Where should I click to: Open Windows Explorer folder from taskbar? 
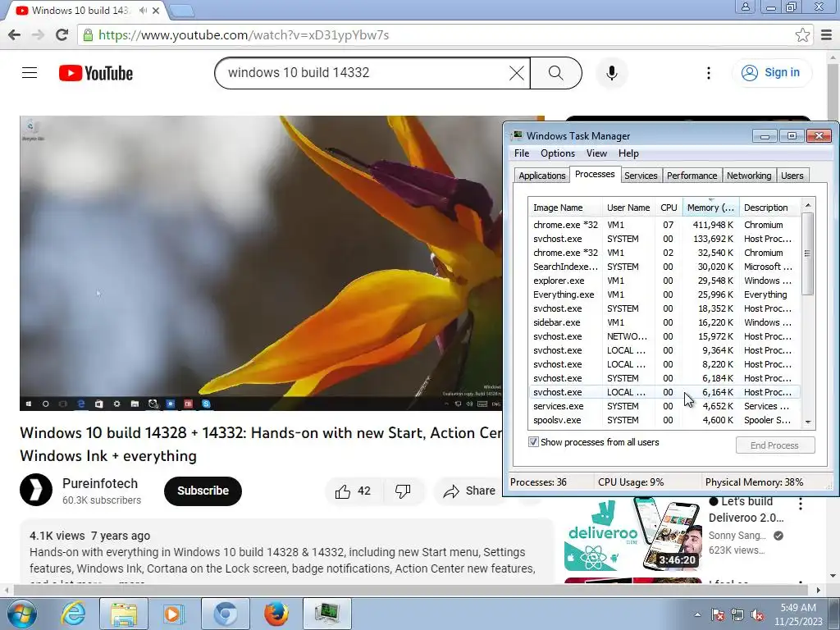(124, 614)
